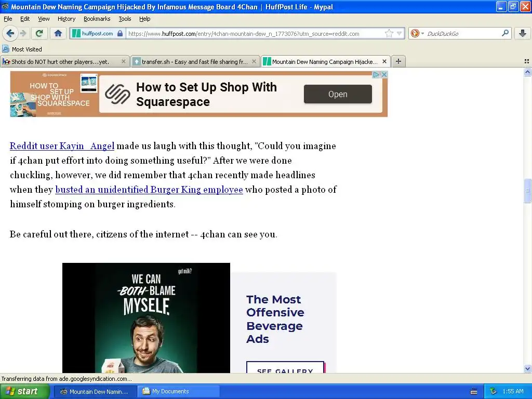Screen dimensions: 532x399
Task: Click the padlock security icon
Action: (120, 33)
